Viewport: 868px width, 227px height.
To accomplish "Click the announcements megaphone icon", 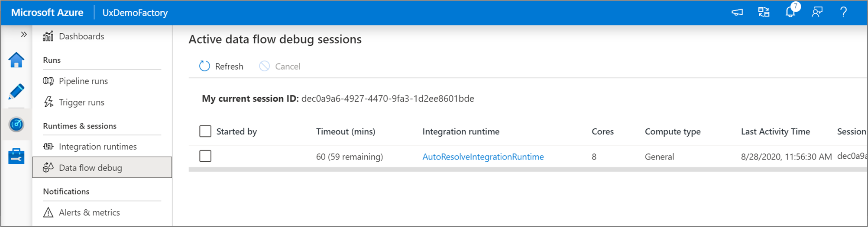I will [x=737, y=12].
